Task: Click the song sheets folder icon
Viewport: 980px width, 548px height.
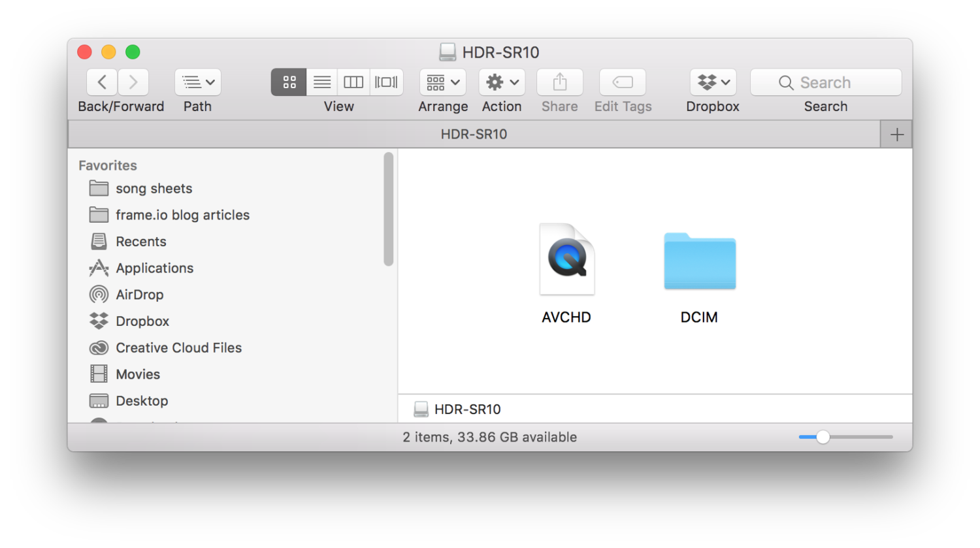Action: [99, 189]
